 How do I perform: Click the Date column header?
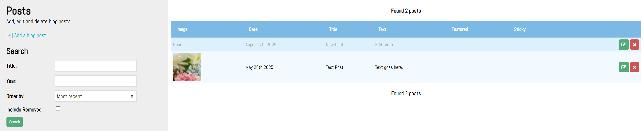[253, 29]
